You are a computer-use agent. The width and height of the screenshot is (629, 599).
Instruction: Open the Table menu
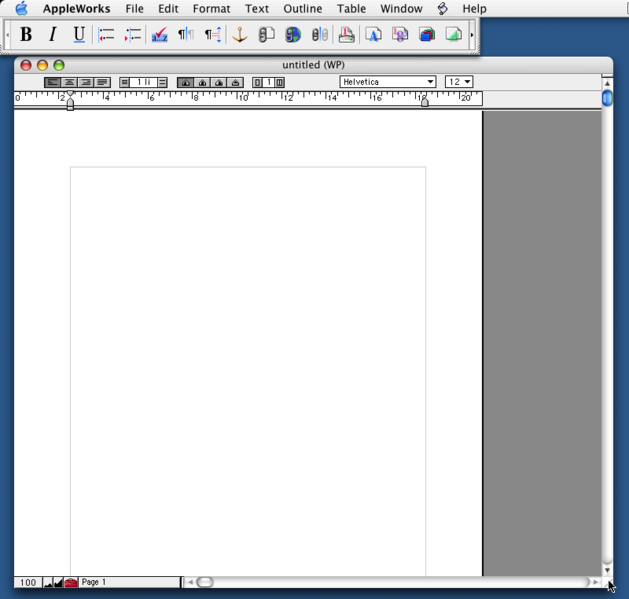click(x=351, y=8)
